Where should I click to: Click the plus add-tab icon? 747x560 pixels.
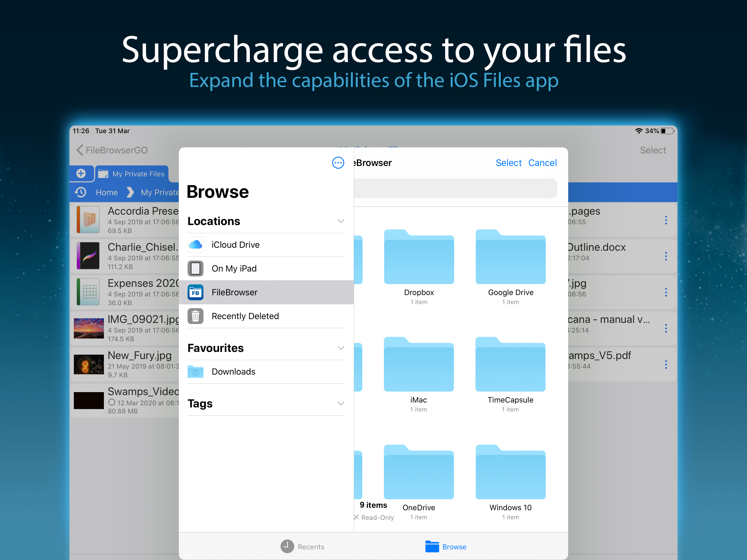point(81,173)
